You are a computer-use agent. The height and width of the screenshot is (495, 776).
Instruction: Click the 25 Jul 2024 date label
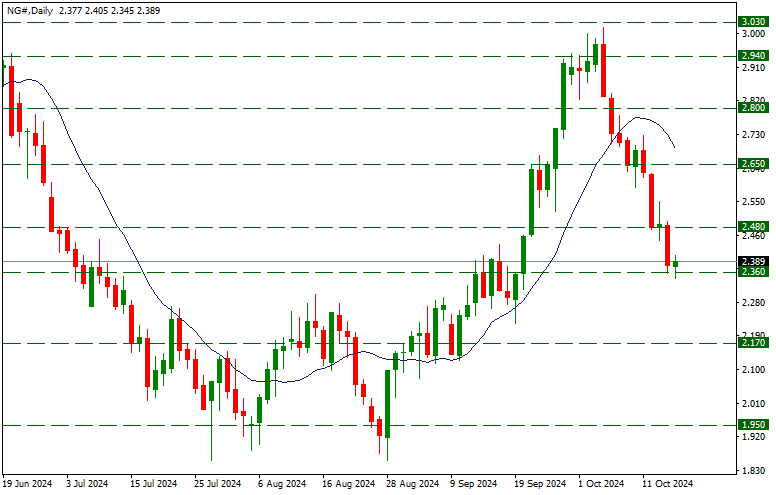click(x=217, y=483)
